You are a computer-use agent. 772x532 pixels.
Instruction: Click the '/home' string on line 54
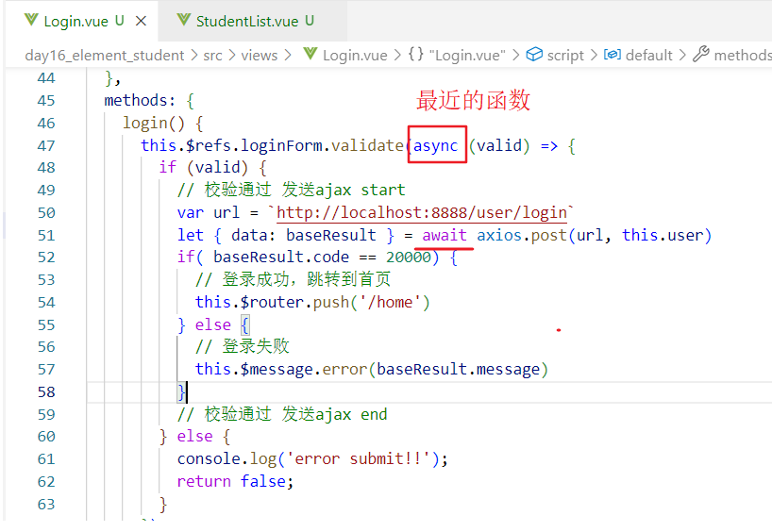(394, 302)
